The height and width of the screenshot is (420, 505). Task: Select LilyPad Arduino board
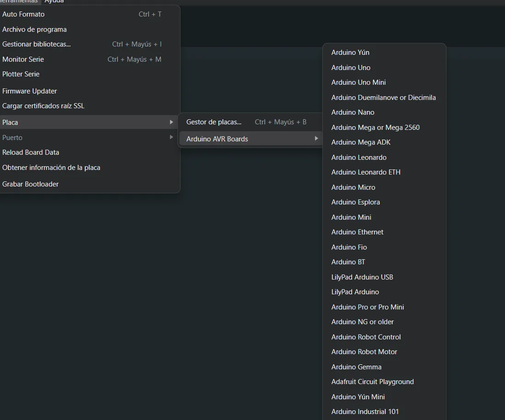[384, 292]
